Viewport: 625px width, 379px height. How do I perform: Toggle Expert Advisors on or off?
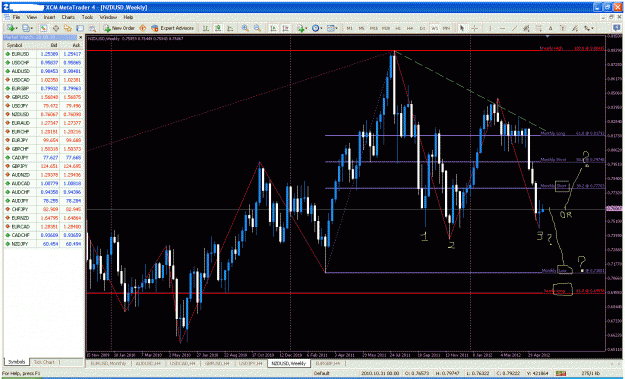pyautogui.click(x=172, y=28)
